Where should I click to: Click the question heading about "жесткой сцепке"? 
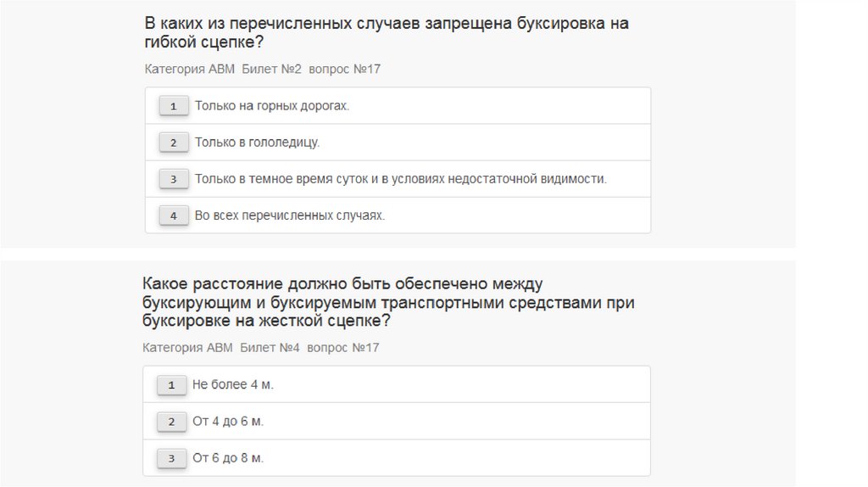388,302
